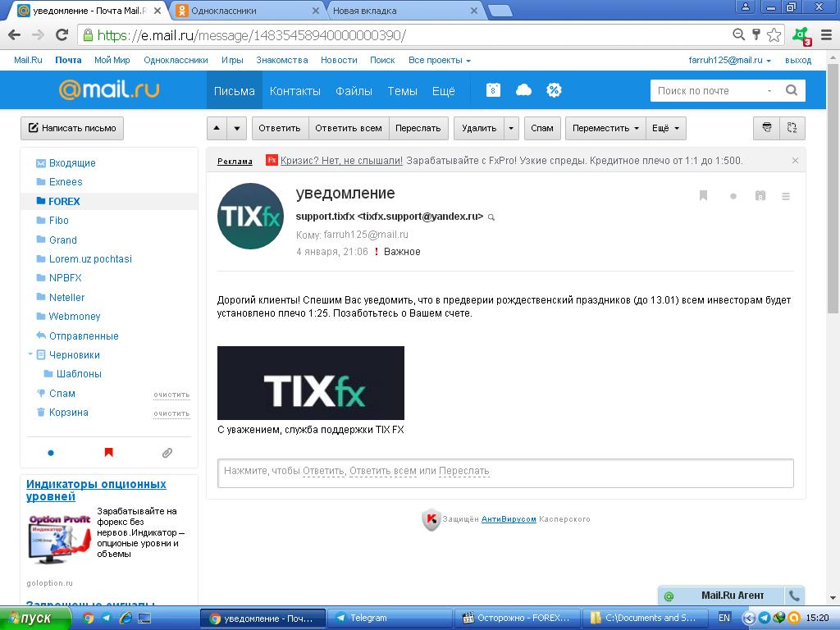Image resolution: width=840 pixels, height=630 pixels.
Task: Click the Ответить button
Action: tap(280, 128)
